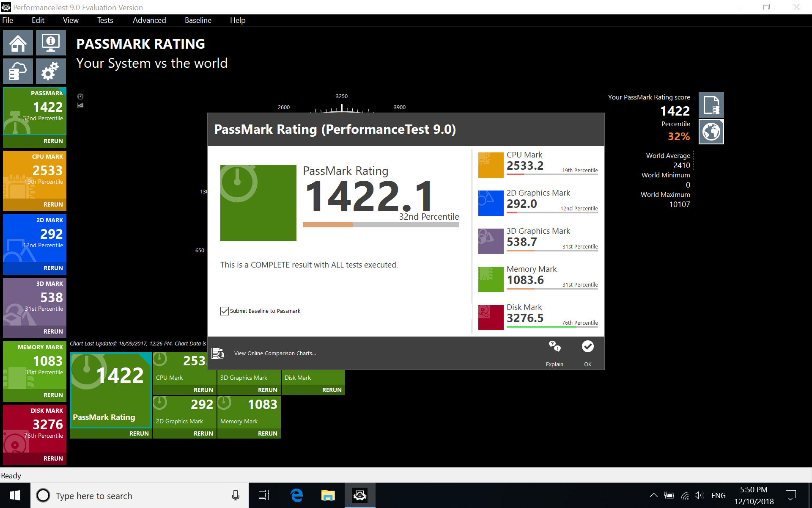Open the Windows Start menu
Viewport: 812px width, 508px height.
tap(15, 496)
